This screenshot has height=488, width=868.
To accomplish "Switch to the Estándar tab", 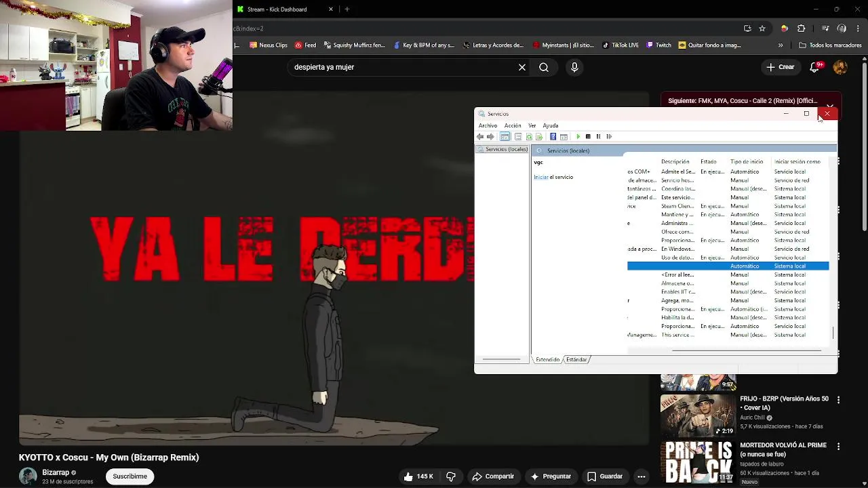I will pyautogui.click(x=576, y=360).
